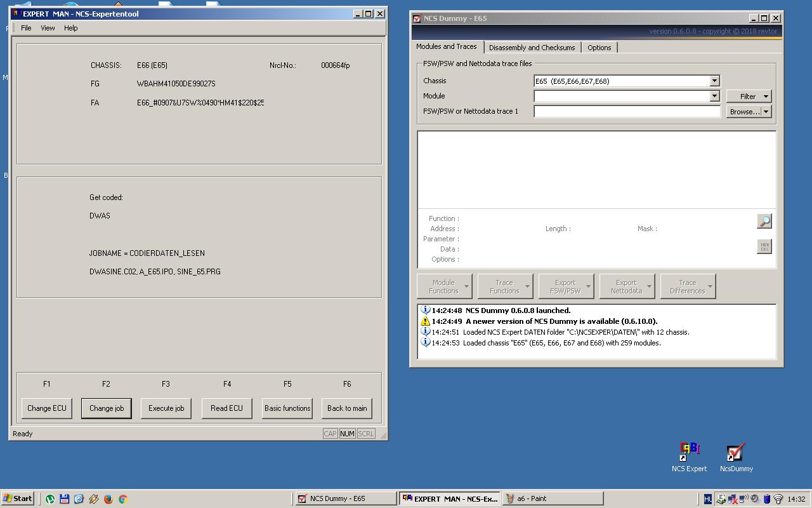Switch to the NCS Dummy - E65 taskbar button

[346, 498]
